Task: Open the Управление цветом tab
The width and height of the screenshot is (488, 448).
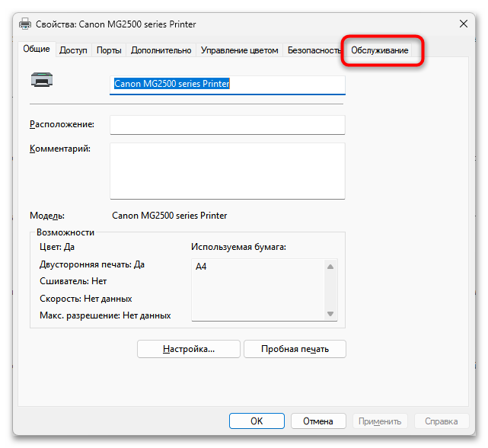Action: (x=239, y=50)
